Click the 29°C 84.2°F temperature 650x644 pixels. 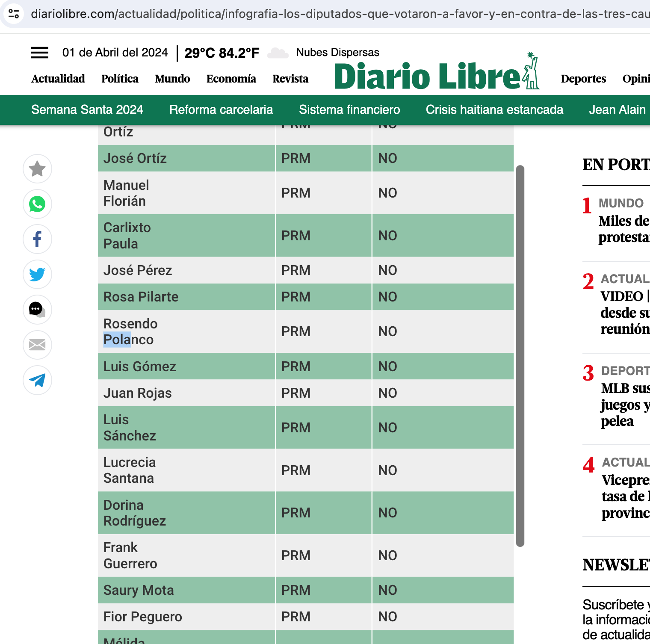[x=222, y=53]
